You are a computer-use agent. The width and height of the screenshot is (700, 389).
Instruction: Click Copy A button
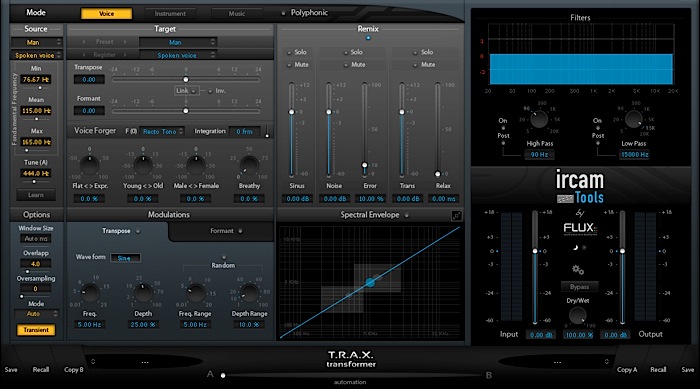pos(627,370)
